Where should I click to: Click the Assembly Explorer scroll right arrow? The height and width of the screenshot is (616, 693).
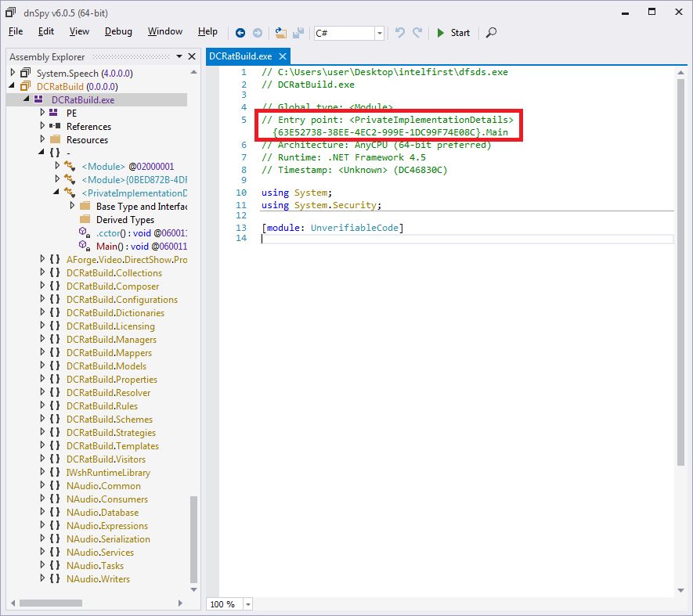pos(180,603)
